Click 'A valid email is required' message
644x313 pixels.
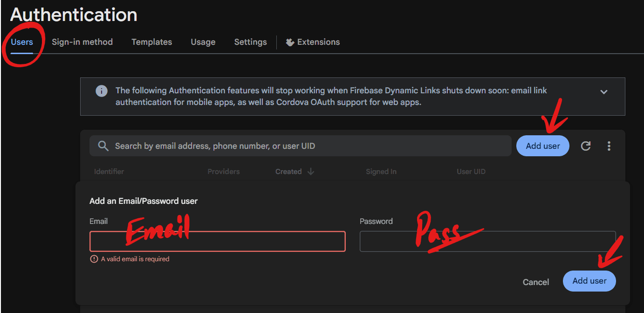click(135, 259)
